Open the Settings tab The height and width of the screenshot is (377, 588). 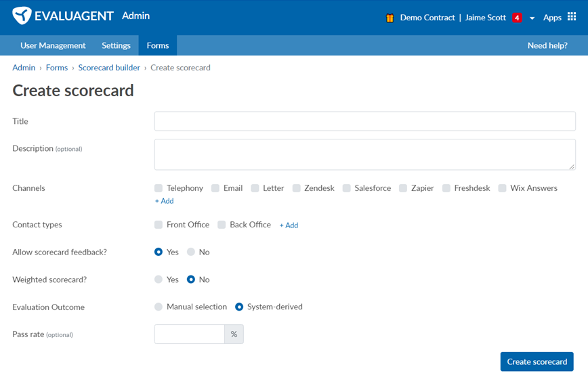(x=116, y=45)
